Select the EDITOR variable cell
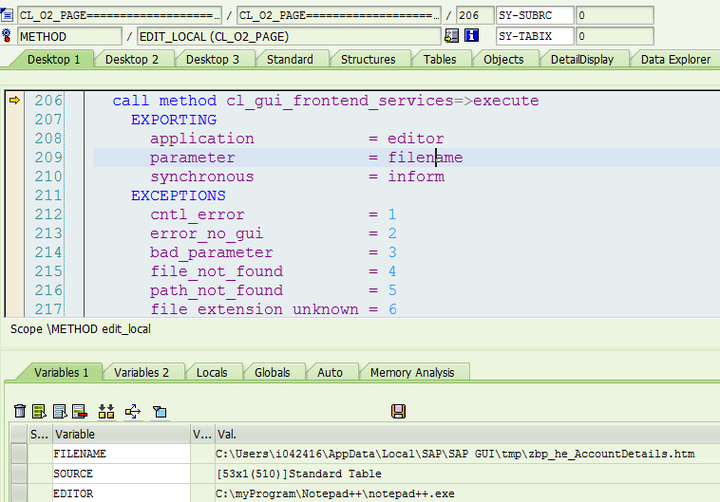Viewport: 720px width, 502px height. tap(121, 493)
